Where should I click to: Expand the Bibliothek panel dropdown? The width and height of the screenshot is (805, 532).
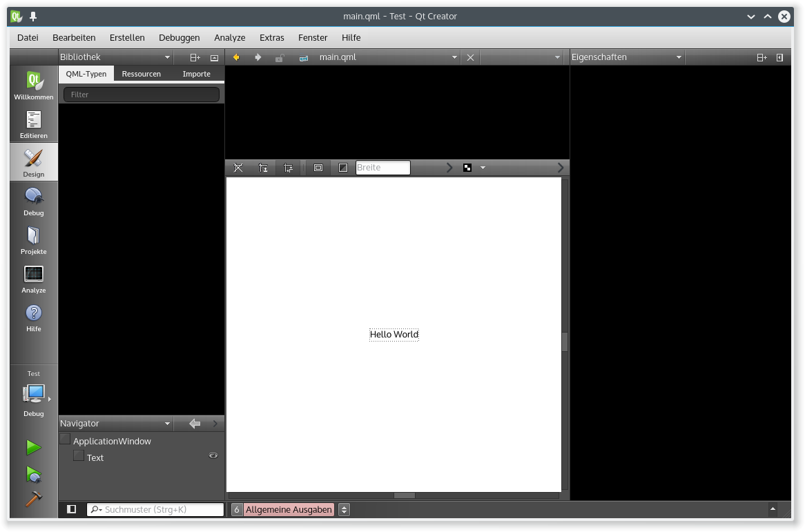pyautogui.click(x=167, y=57)
